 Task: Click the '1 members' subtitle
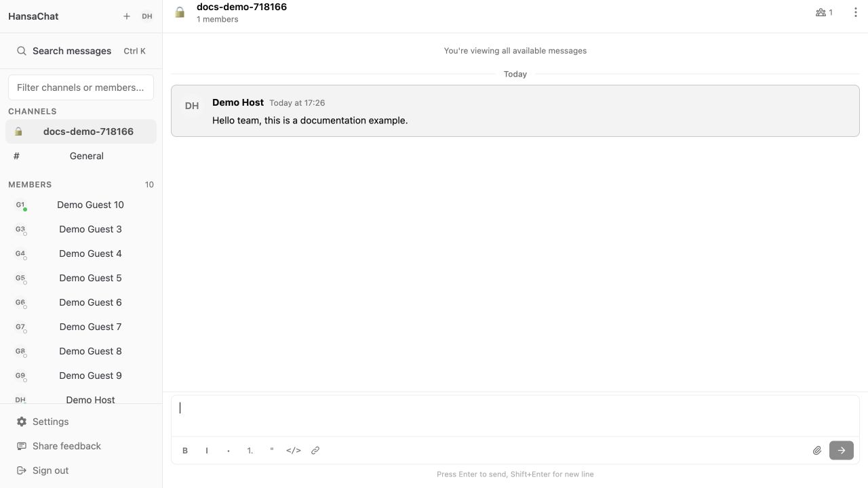point(217,19)
